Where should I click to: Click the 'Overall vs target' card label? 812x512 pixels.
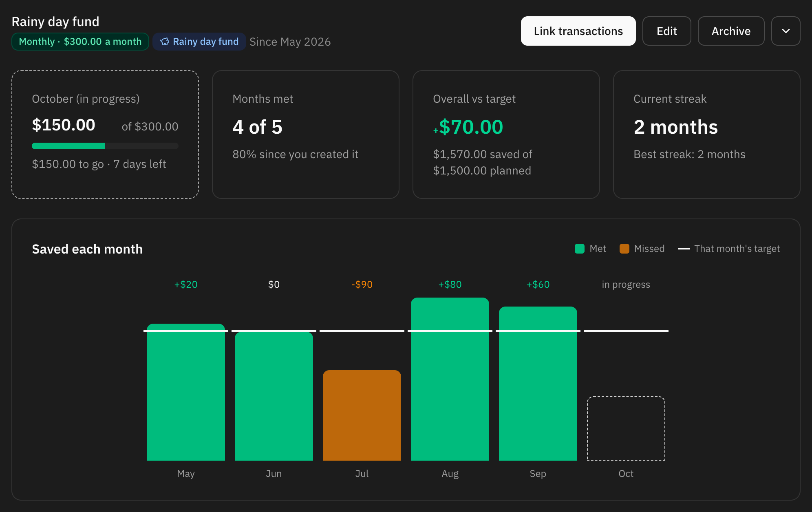click(474, 99)
